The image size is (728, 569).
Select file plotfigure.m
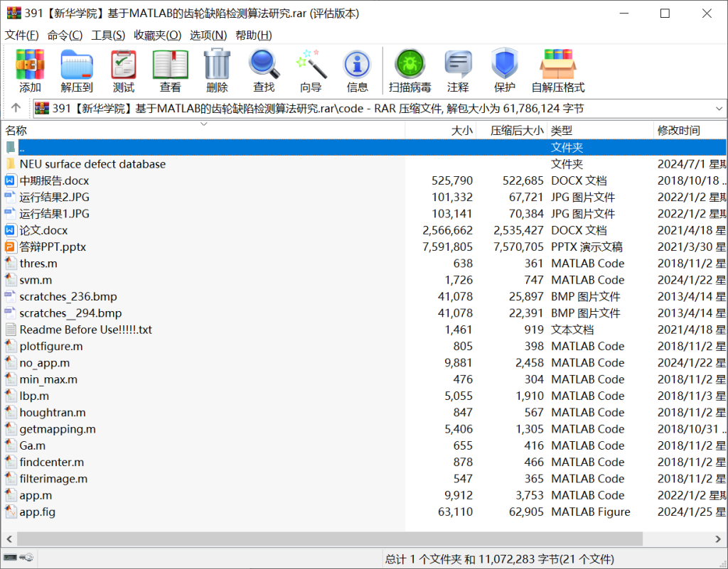[51, 347]
